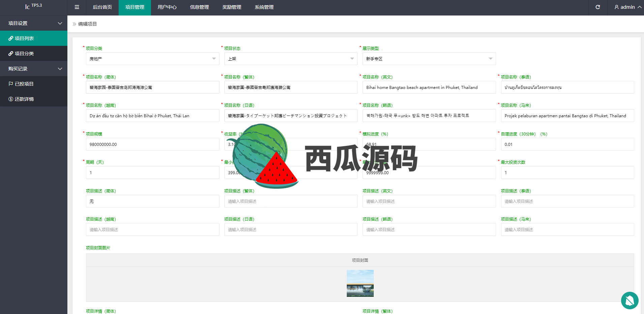Click the 项目封面 cover image thumbnail
Screen dimensions: 644x314
coord(360,283)
